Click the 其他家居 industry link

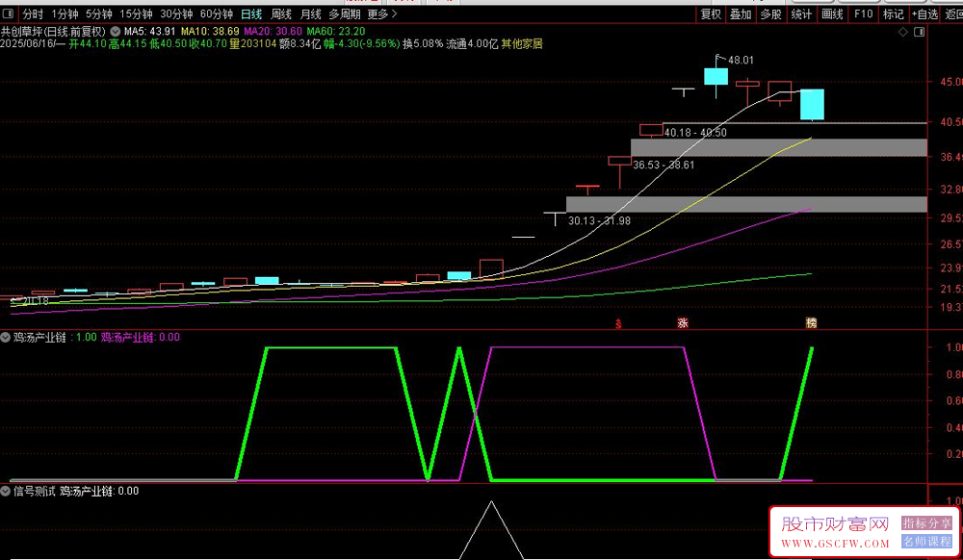point(522,43)
